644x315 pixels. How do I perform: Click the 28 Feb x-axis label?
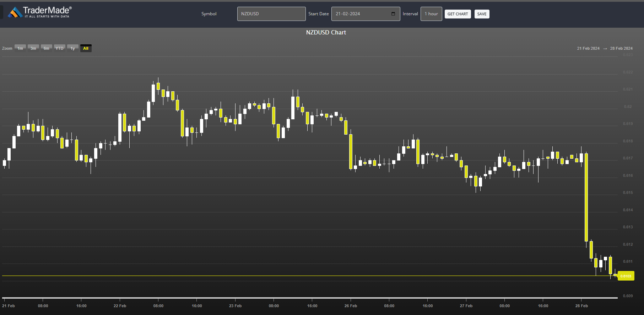(581, 306)
